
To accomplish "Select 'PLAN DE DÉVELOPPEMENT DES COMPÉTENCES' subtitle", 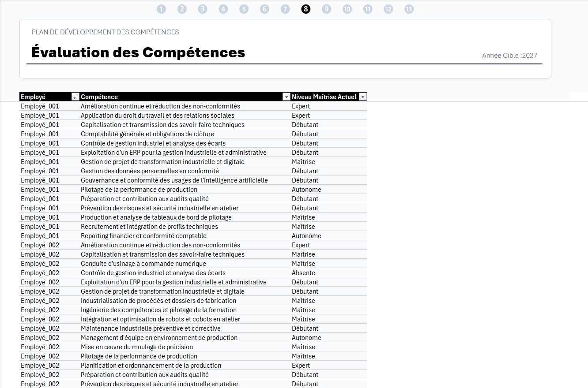I will [106, 32].
